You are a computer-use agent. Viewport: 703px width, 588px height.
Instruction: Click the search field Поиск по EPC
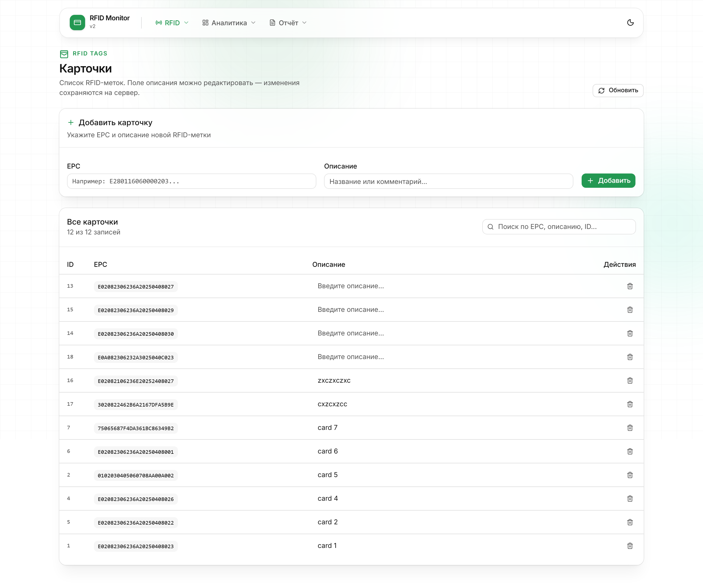pyautogui.click(x=558, y=226)
